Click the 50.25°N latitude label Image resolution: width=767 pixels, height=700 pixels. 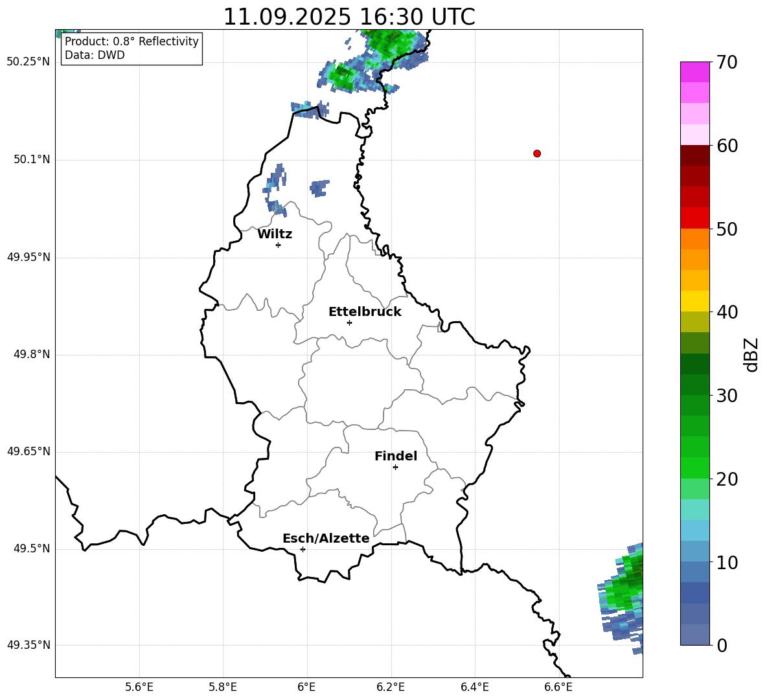[x=29, y=62]
